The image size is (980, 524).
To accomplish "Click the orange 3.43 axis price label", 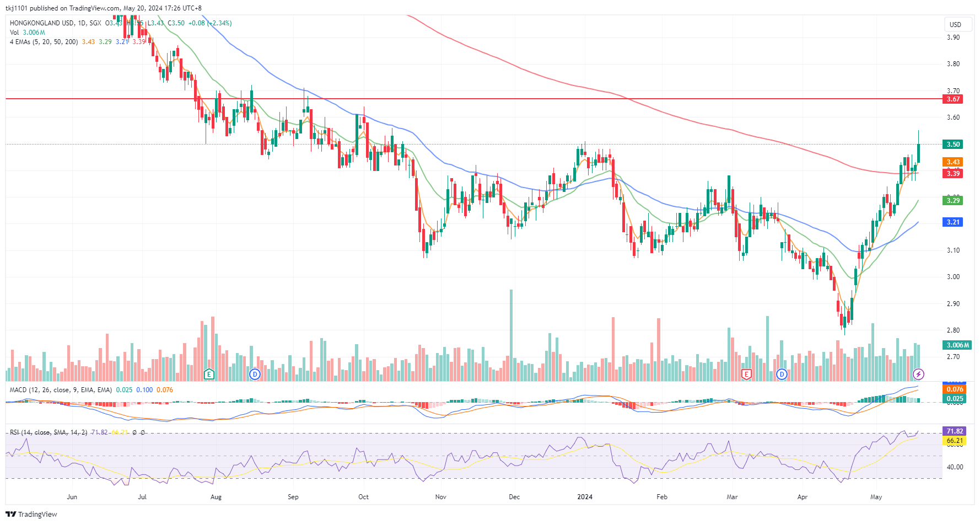I will (953, 162).
